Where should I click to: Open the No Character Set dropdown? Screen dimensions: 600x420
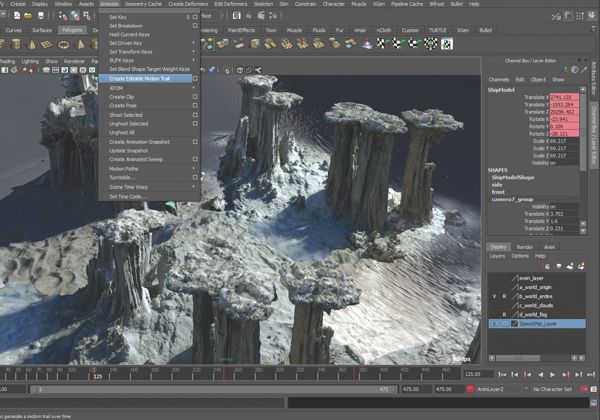point(555,389)
